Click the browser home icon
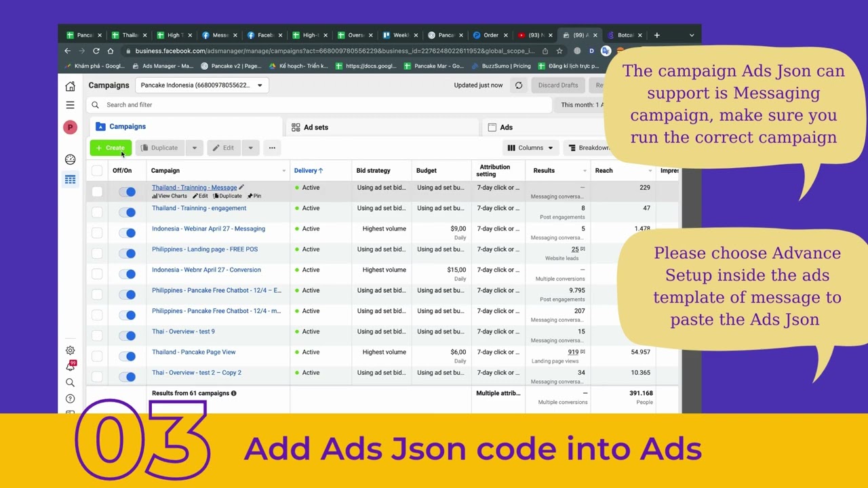This screenshot has height=488, width=868. [111, 51]
